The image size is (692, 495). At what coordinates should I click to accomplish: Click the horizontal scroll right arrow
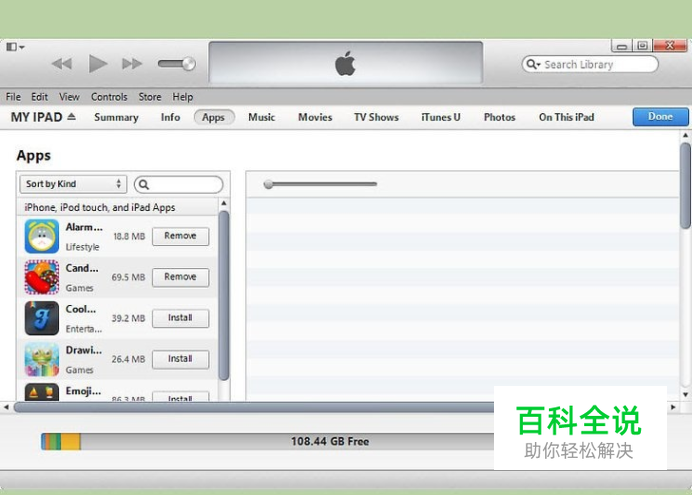pyautogui.click(x=673, y=407)
